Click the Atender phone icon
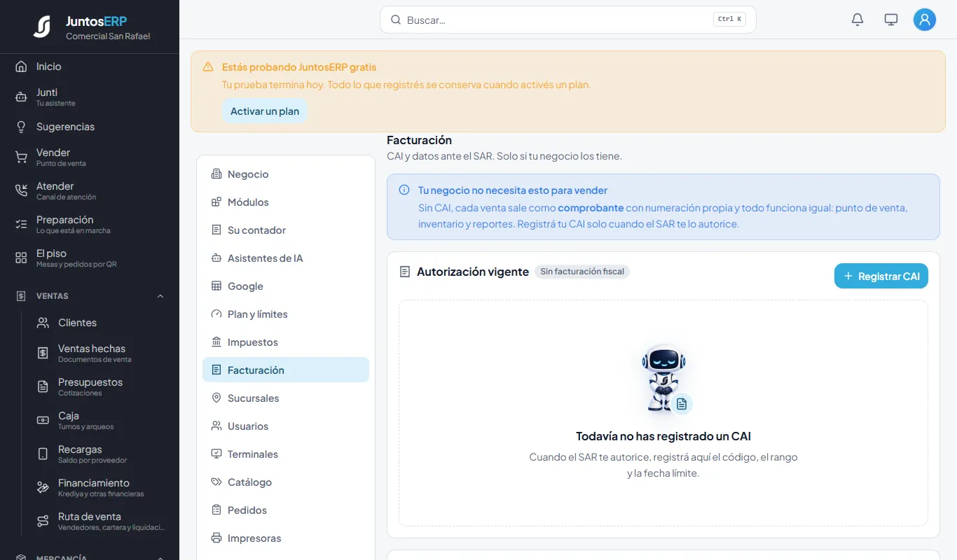Viewport: 957px width, 560px height. [x=21, y=190]
